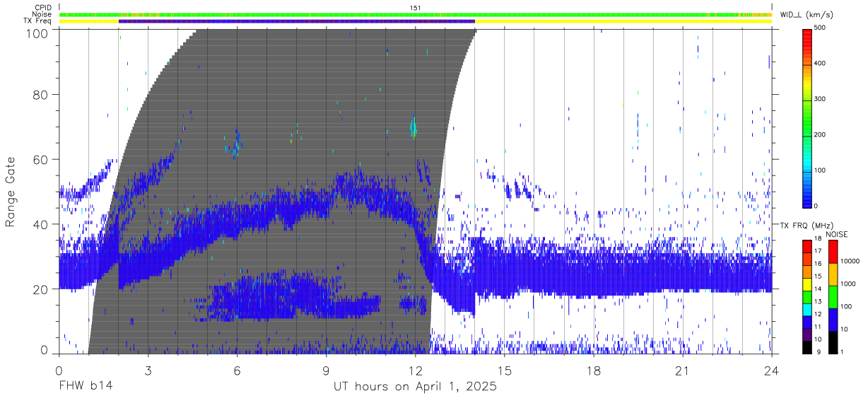Click the green Noise strip above the plot

click(416, 14)
